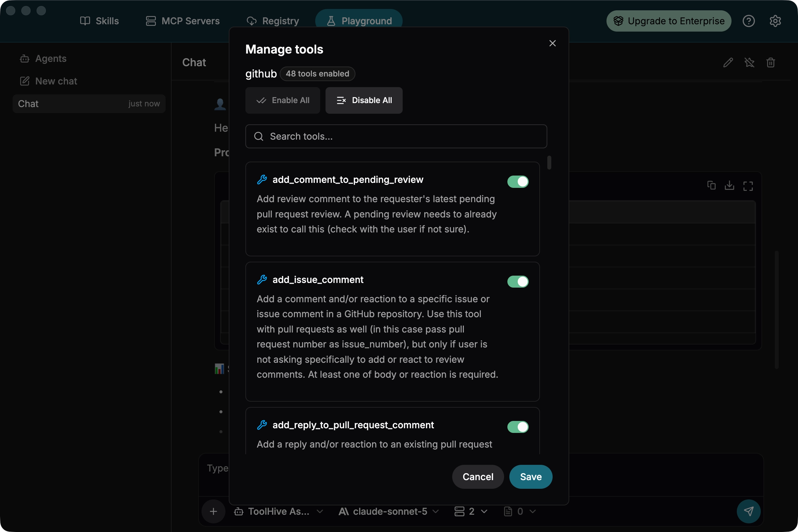The image size is (798, 532).
Task: Click Disable All button
Action: pos(364,100)
